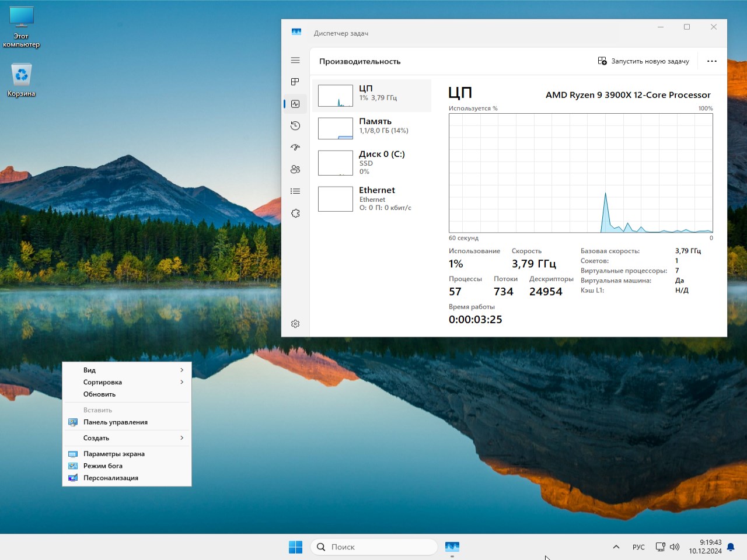Screen dimensions: 747x560
Task: Click the Task Manager title bar app icon
Action: (296, 33)
